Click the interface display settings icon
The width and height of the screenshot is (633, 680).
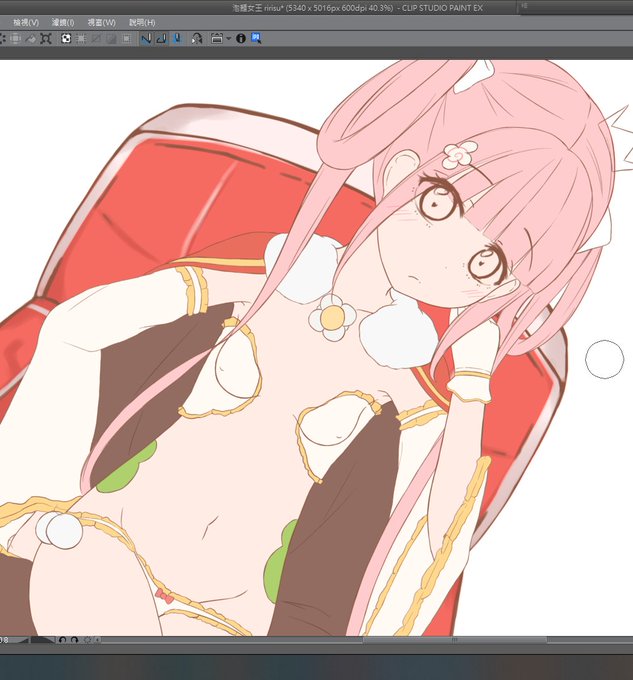pos(217,39)
